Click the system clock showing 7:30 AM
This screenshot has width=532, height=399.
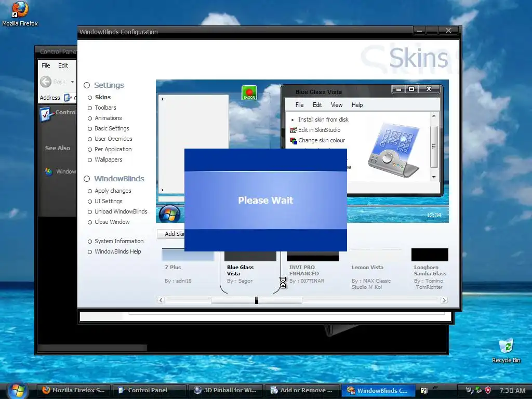click(512, 391)
